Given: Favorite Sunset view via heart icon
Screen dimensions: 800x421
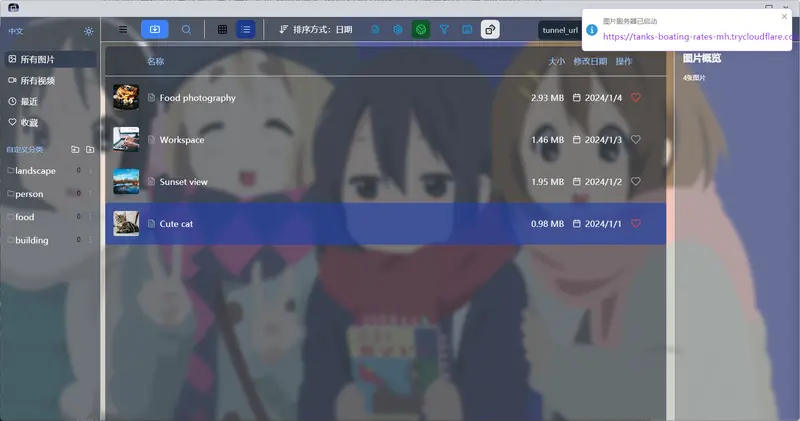Looking at the screenshot, I should point(636,181).
